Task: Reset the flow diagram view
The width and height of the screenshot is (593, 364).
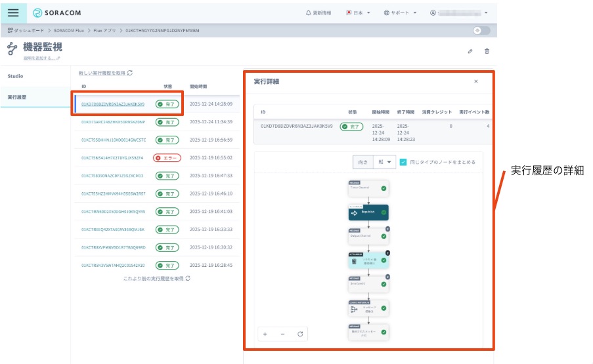Action: tap(300, 334)
